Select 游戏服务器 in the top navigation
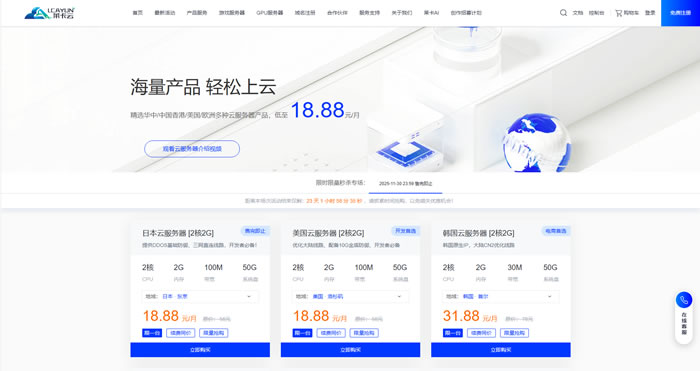Image resolution: width=700 pixels, height=371 pixels. [x=232, y=13]
